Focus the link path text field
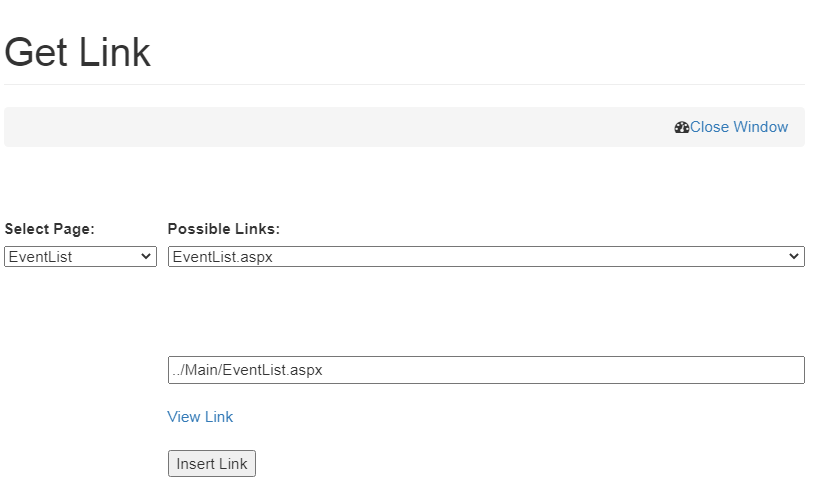Viewport: 826px width, 493px height. [x=485, y=370]
